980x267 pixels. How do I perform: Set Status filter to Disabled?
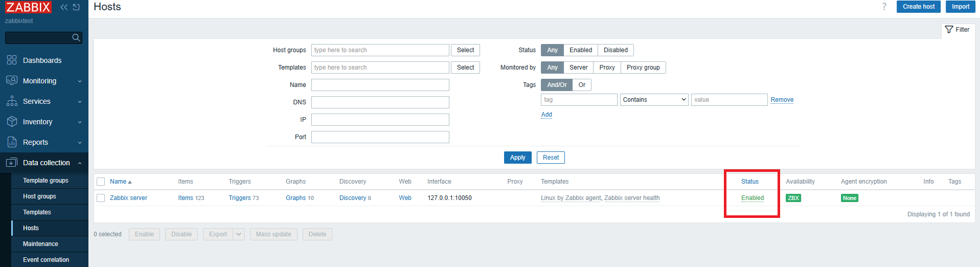[616, 50]
